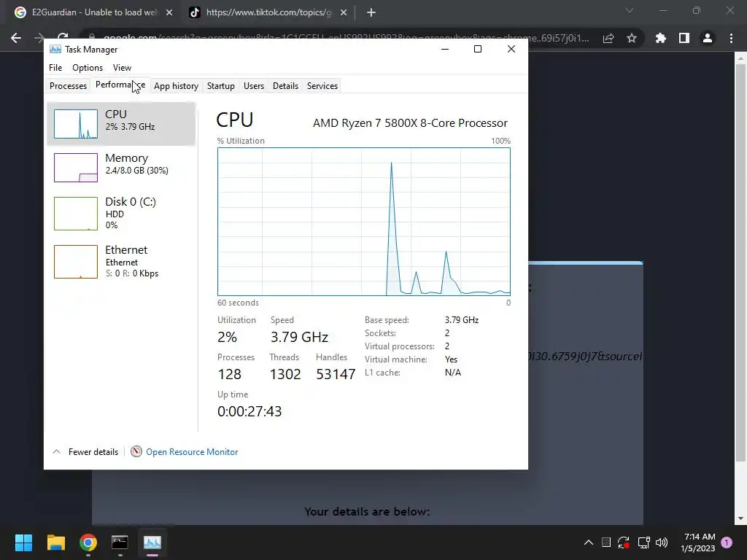
Task: Click Chrome's share page icon
Action: [608, 38]
